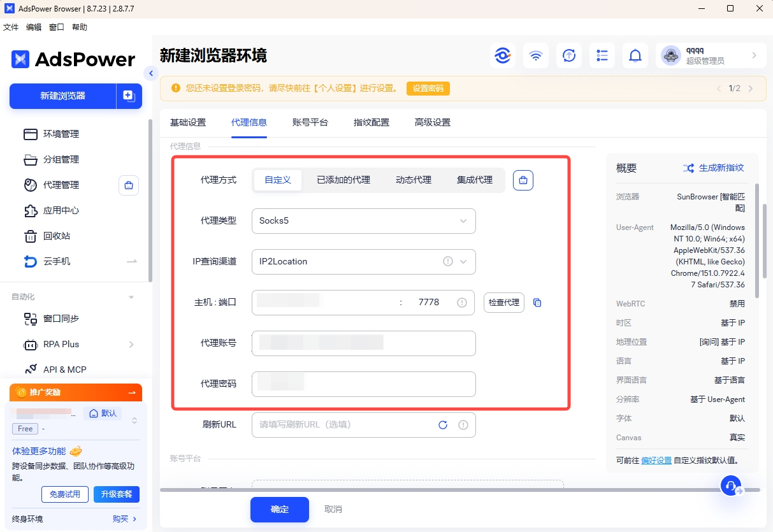Click the 检查代理 button

(x=504, y=303)
